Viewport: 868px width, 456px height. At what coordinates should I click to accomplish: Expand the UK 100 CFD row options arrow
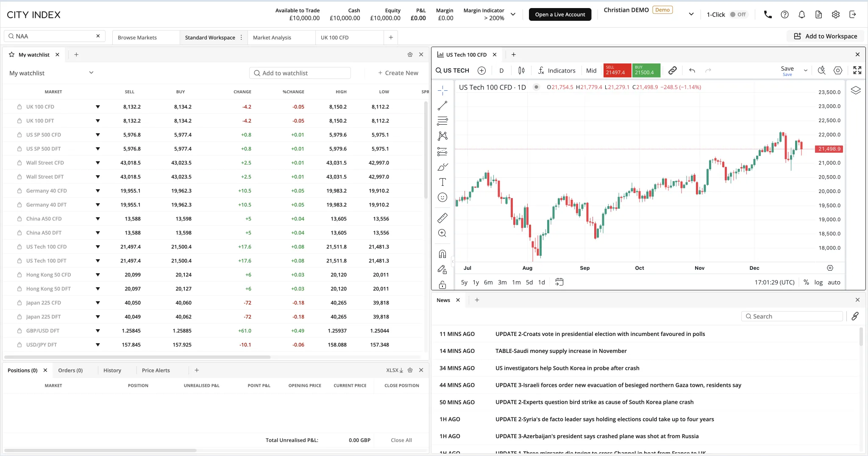click(x=98, y=106)
